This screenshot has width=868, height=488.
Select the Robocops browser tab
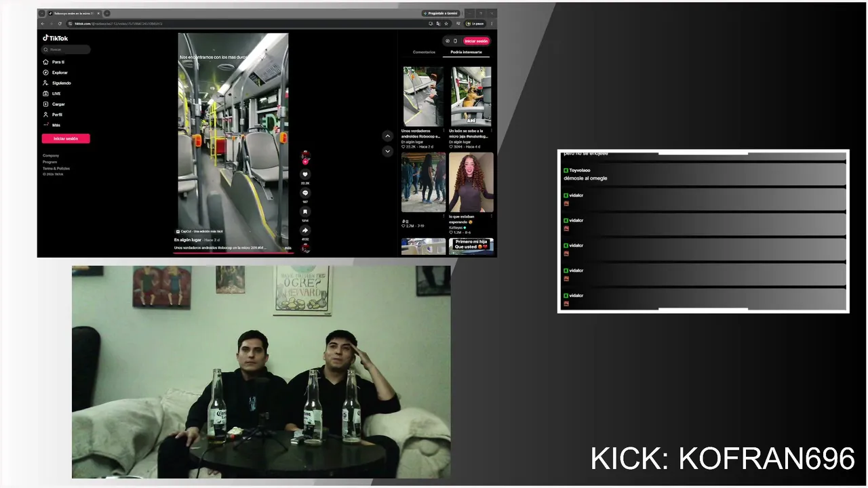point(74,14)
